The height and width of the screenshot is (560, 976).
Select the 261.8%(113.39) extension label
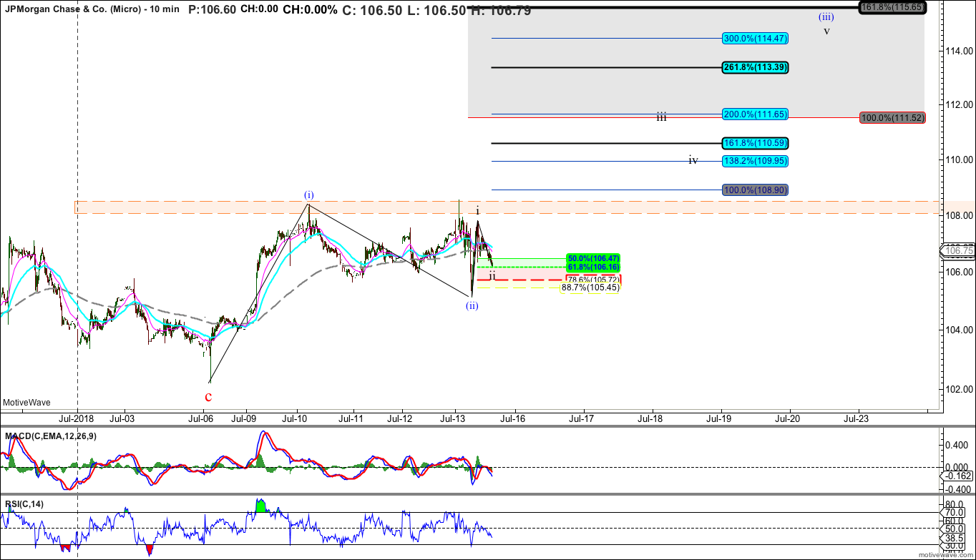click(755, 67)
